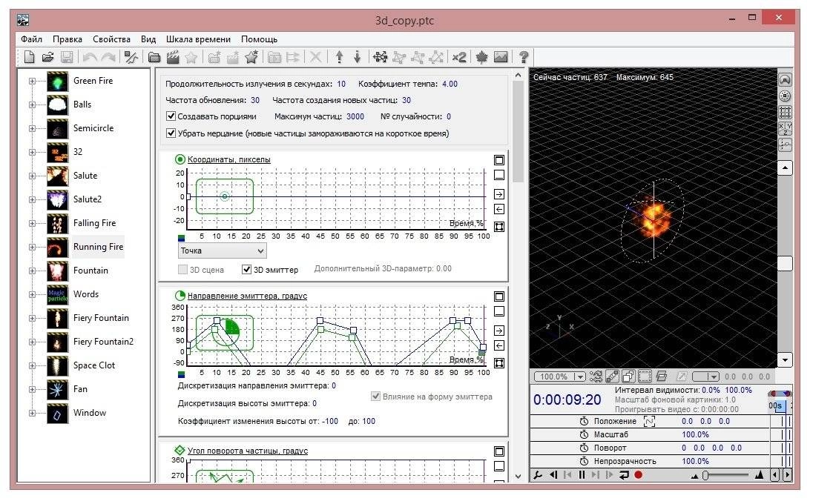Expand the Space Clot tree node
The image size is (813, 504).
(32, 365)
